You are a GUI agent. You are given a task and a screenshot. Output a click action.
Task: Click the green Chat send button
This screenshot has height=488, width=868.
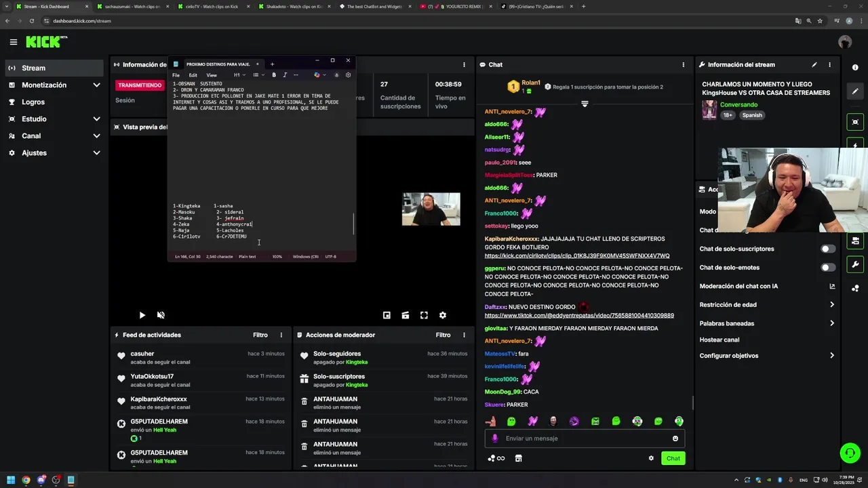tap(673, 458)
